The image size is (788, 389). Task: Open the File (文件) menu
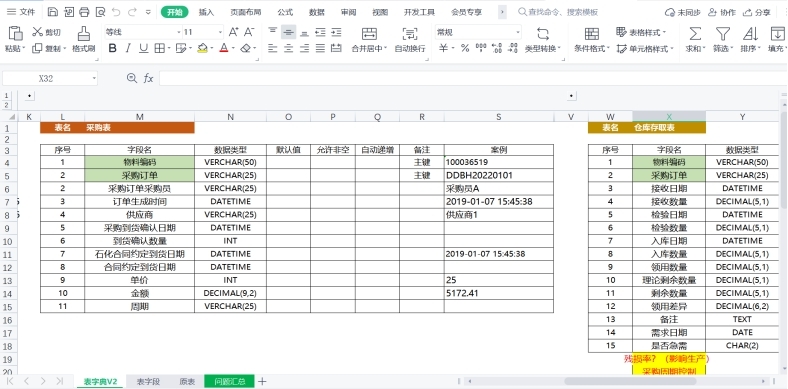click(x=21, y=12)
